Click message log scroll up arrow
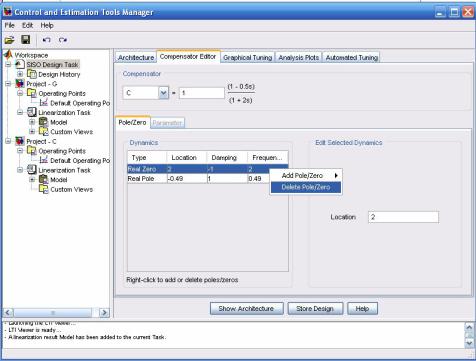The width and height of the screenshot is (476, 361). click(x=469, y=327)
